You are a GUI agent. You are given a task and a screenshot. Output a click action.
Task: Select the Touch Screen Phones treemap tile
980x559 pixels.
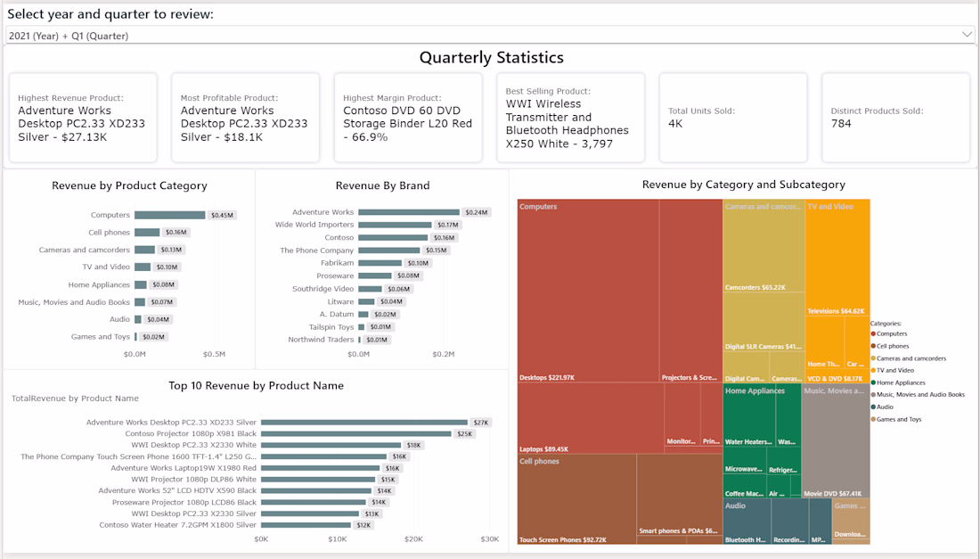[x=577, y=499]
